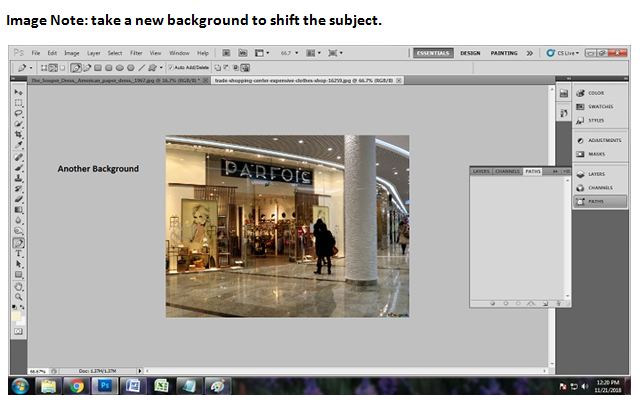Select the History Brush tool

[18, 189]
